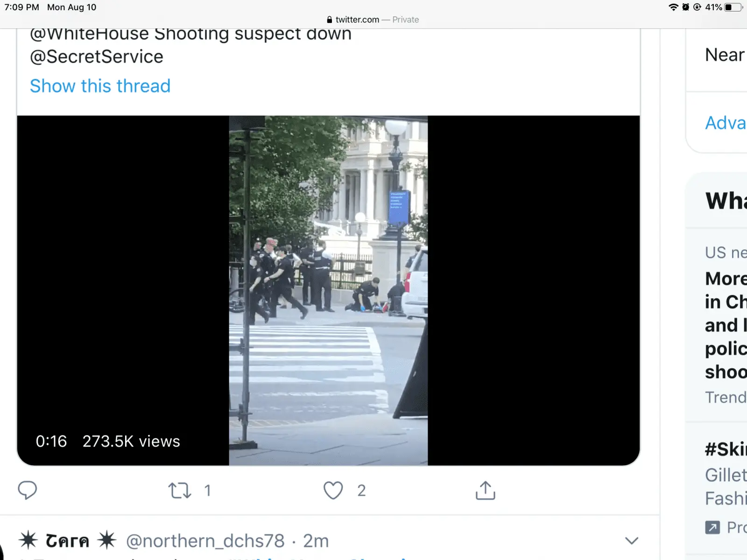
Task: Tap the battery indicator in status bar
Action: tap(733, 7)
